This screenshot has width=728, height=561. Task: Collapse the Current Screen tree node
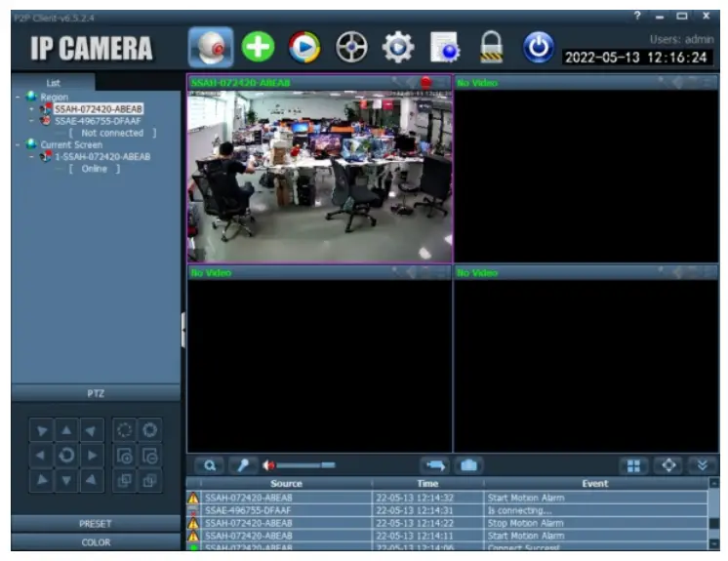coord(18,144)
